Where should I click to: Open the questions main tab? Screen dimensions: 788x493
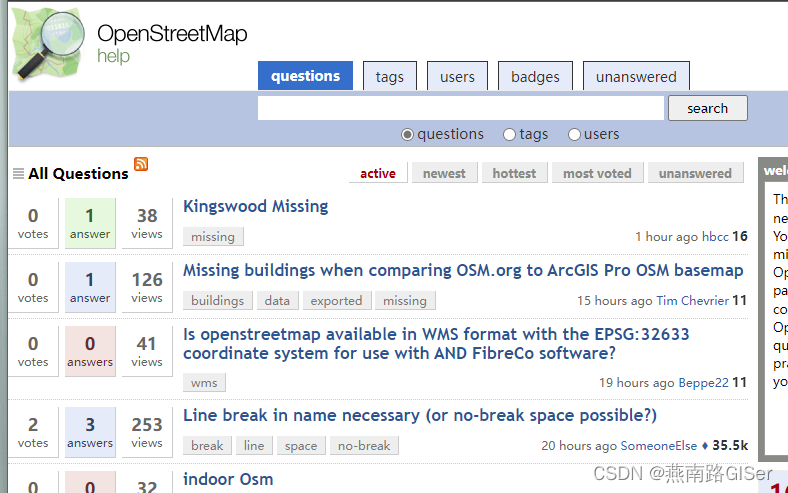[306, 76]
